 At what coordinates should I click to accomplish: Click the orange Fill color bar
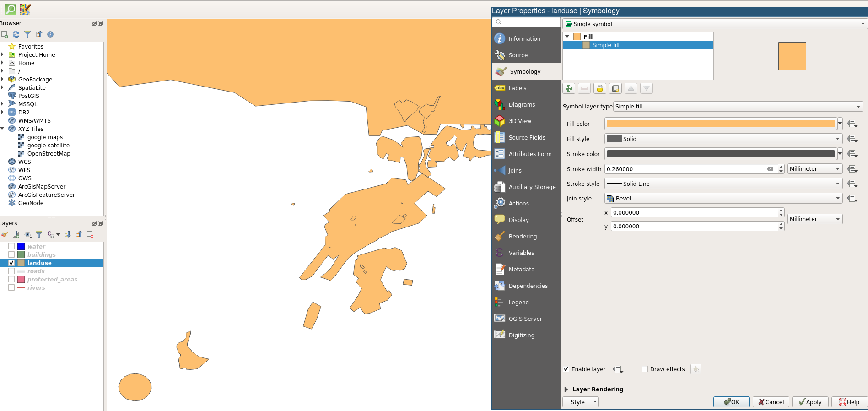pyautogui.click(x=720, y=124)
